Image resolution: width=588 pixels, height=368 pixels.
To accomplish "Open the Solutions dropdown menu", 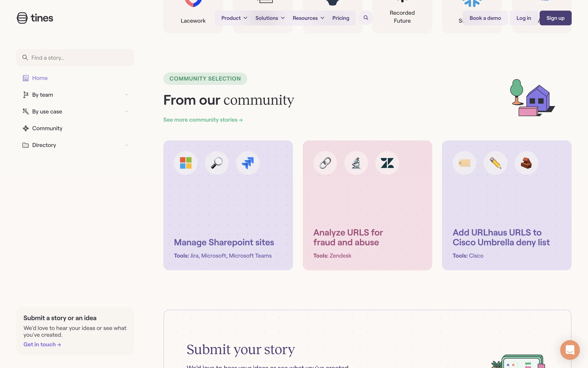I will coord(270,18).
